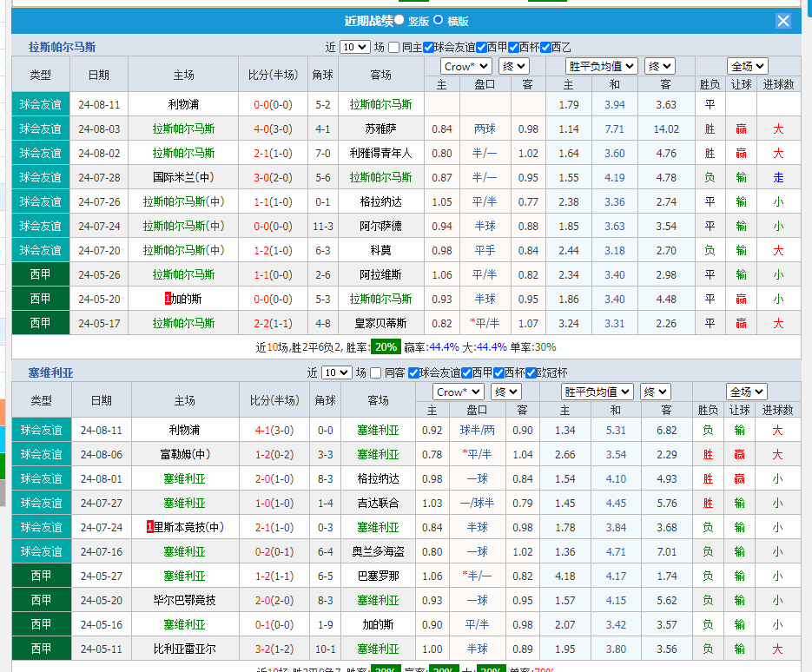The width and height of the screenshot is (812, 672).
Task: Close the 近期战绩 panel with the X icon
Action: (783, 21)
